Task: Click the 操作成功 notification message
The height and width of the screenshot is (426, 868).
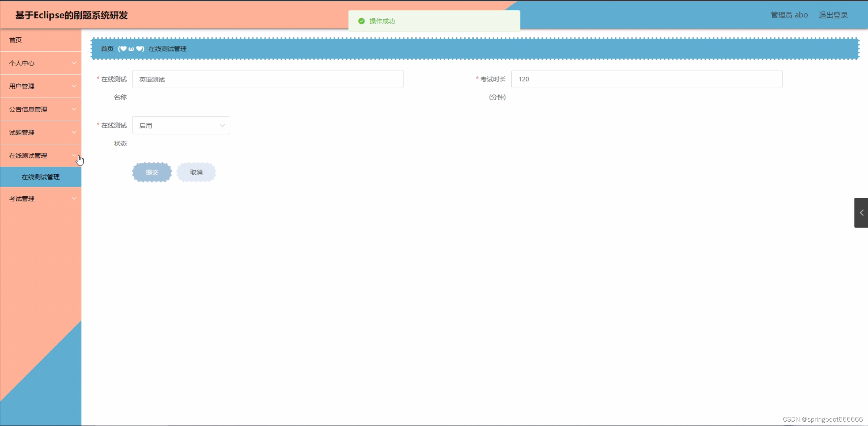Action: click(382, 21)
